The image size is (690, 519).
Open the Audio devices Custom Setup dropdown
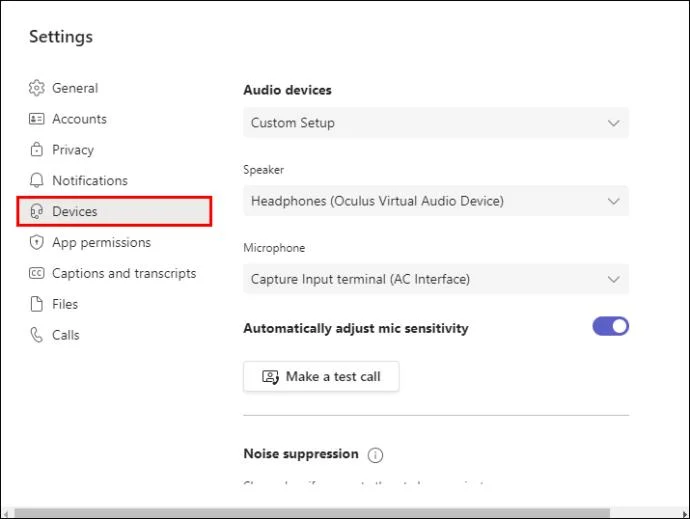436,123
